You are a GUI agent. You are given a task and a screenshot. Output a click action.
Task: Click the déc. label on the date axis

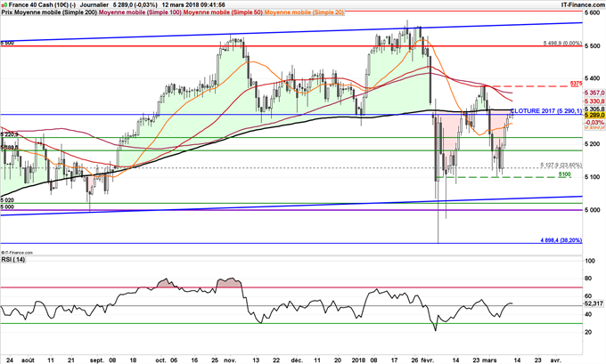[x=297, y=360]
